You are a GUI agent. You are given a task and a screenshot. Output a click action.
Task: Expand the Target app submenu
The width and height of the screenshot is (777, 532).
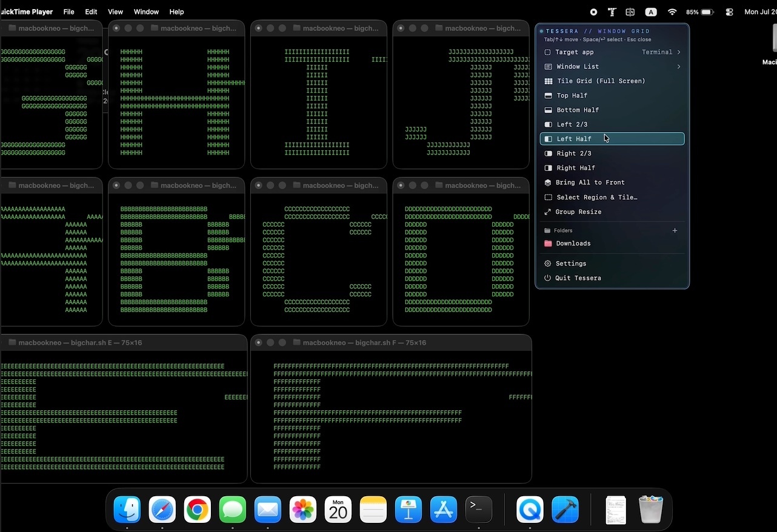(612, 52)
